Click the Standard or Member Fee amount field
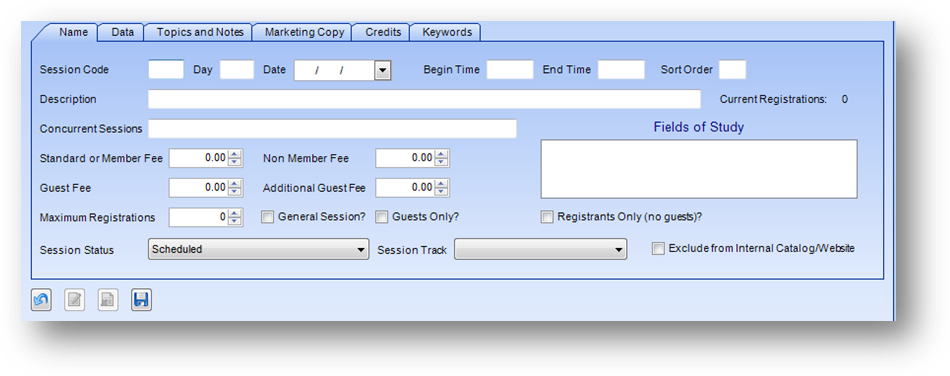 [x=199, y=158]
